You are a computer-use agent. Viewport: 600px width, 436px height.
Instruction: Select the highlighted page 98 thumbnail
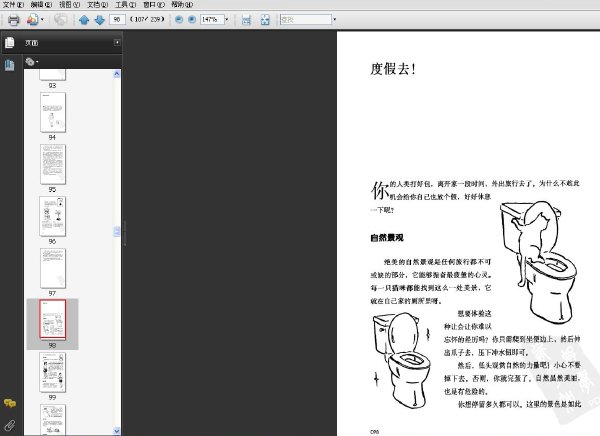tap(53, 320)
